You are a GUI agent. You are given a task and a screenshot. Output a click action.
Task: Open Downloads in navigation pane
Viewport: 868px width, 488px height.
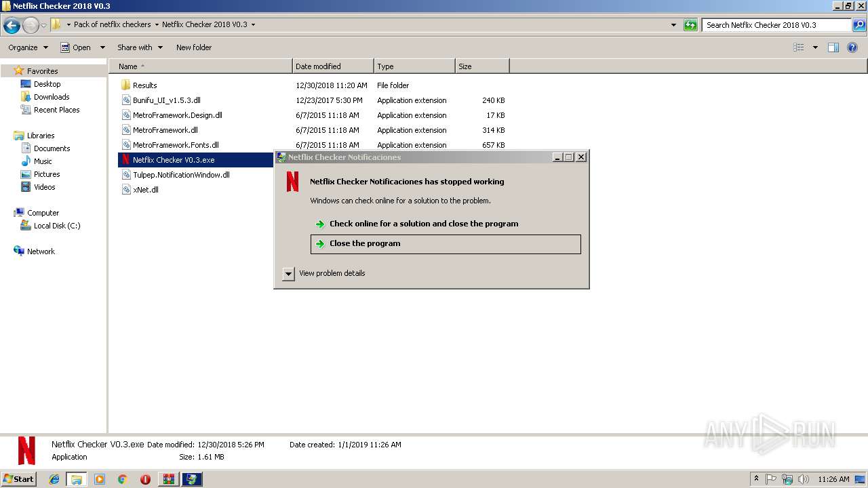point(52,97)
